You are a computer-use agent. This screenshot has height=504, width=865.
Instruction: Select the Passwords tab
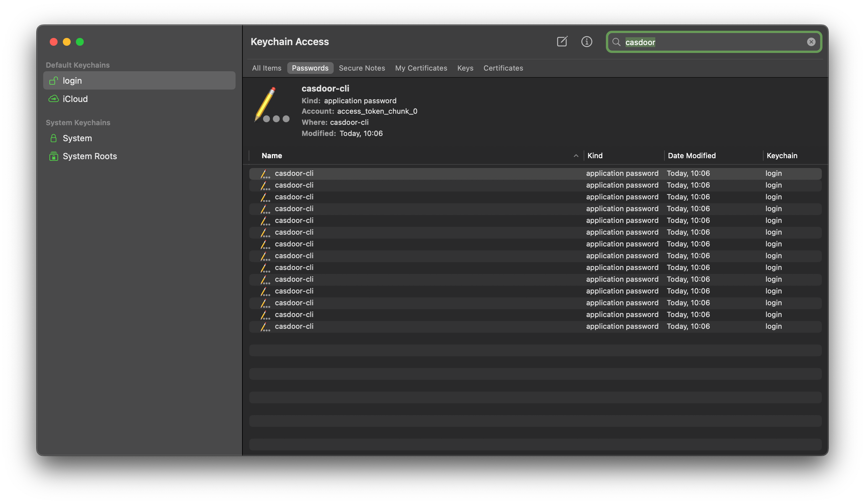click(310, 68)
